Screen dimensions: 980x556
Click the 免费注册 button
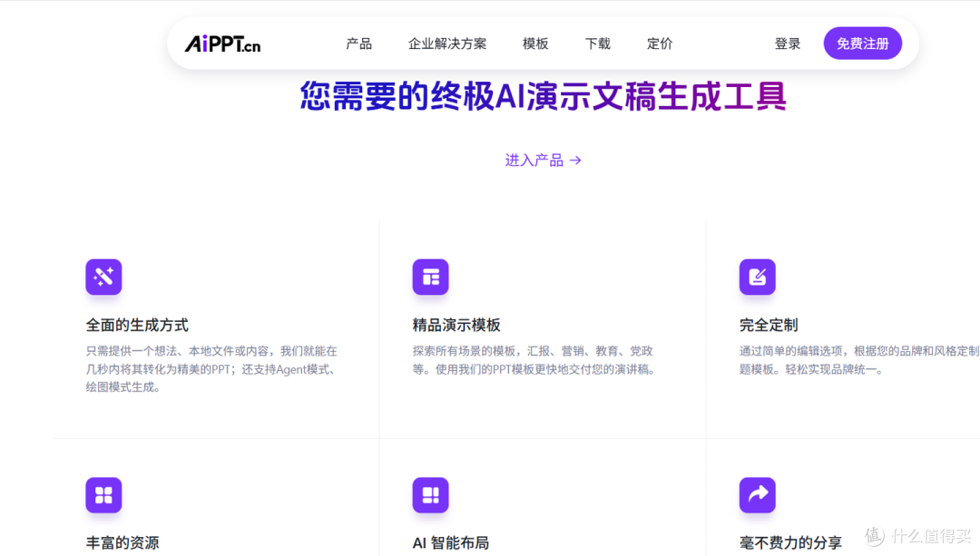863,44
